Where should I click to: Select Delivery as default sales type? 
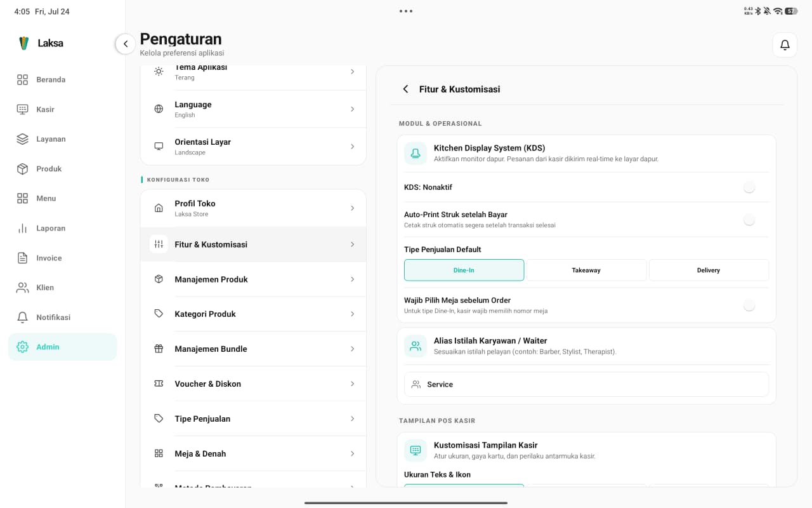[709, 270]
